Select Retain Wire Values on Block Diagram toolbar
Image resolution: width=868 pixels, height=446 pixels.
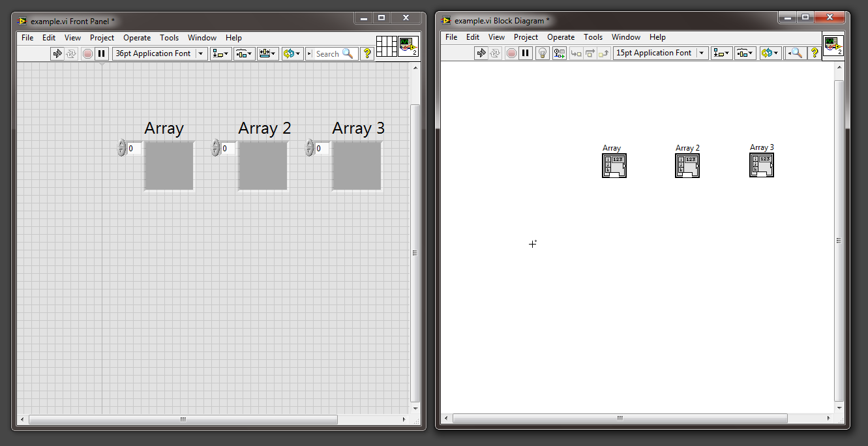(x=559, y=53)
